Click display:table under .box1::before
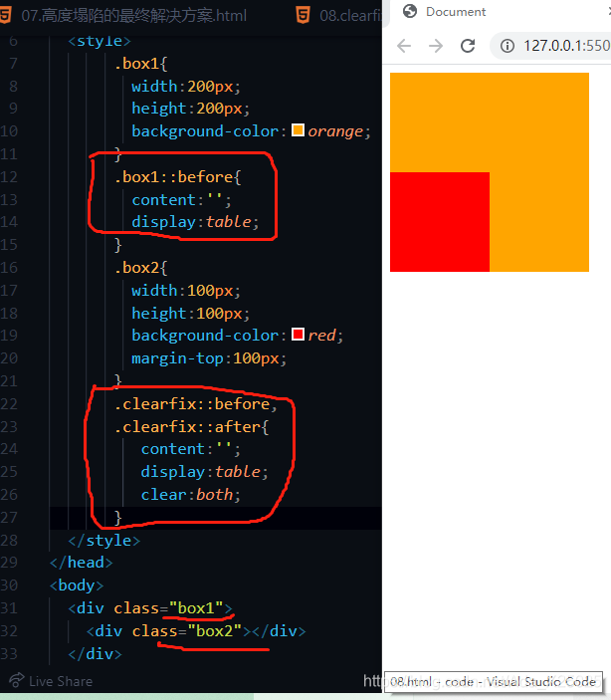Screen dimensions: 611x700 click(x=195, y=222)
